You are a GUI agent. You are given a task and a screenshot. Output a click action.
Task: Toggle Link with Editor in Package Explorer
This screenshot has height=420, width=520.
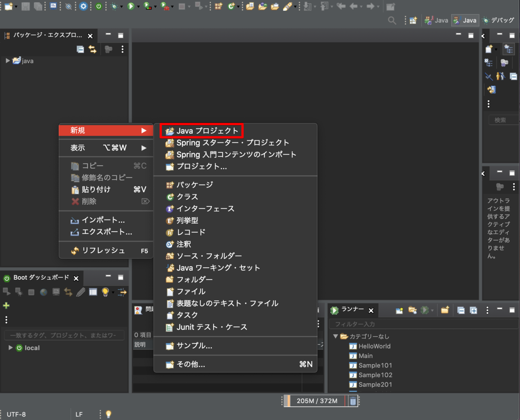click(x=93, y=49)
